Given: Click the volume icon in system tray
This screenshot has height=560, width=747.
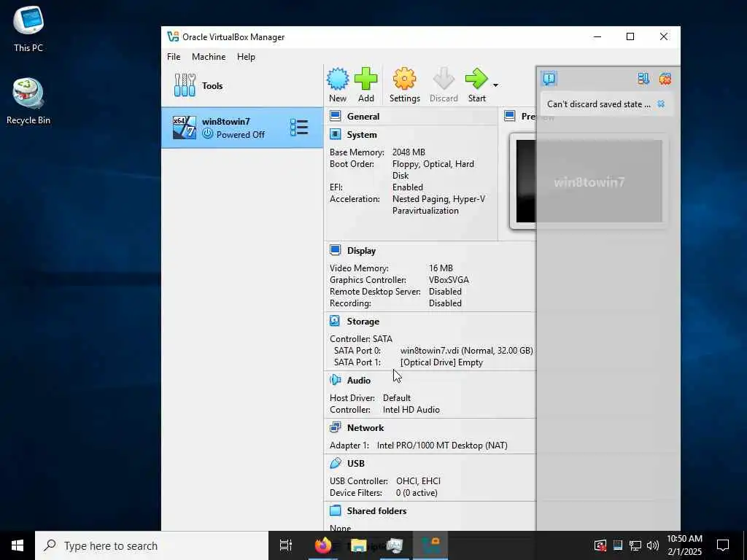Looking at the screenshot, I should (653, 545).
